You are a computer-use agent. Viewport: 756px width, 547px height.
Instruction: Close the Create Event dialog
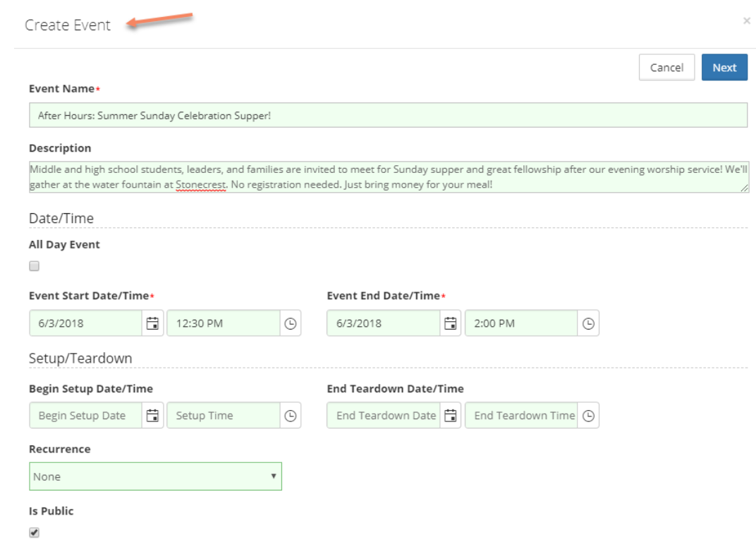point(746,20)
